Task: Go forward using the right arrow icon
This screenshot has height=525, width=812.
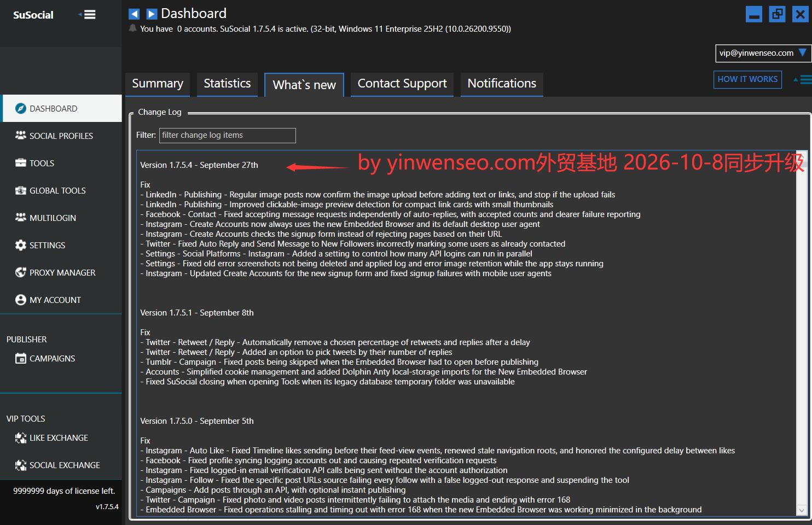Action: 152,14
